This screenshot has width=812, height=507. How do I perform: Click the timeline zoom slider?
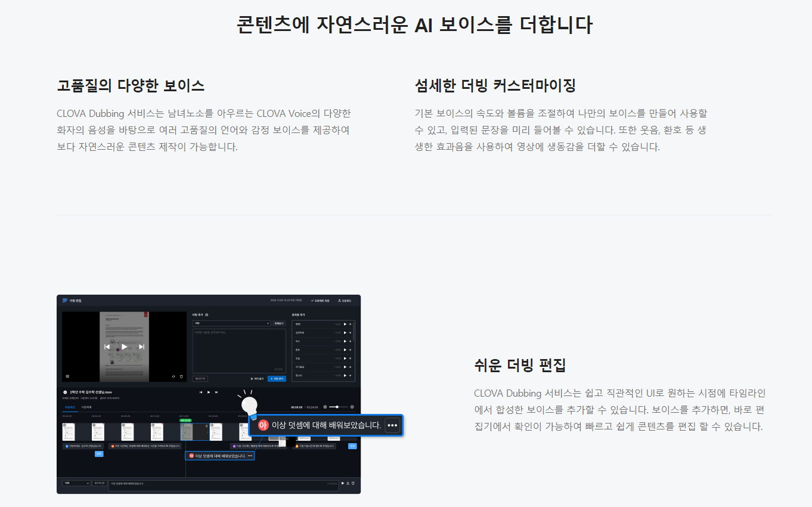point(339,407)
